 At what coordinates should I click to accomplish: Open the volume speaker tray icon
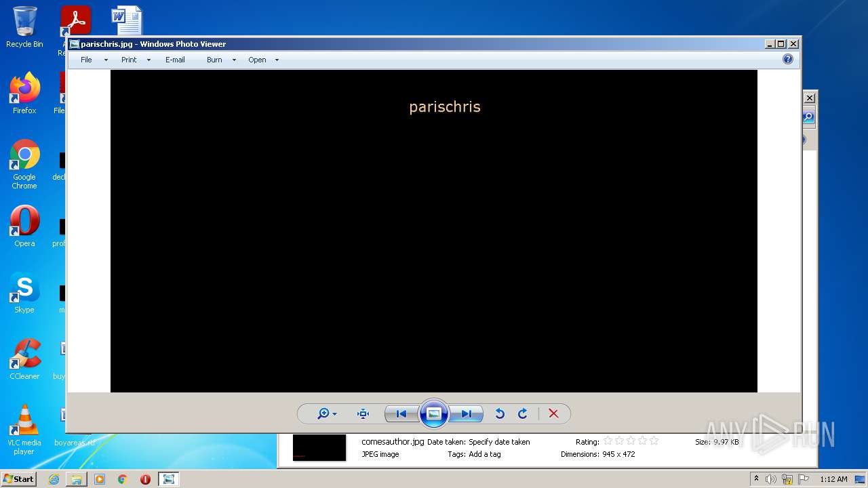pyautogui.click(x=771, y=479)
